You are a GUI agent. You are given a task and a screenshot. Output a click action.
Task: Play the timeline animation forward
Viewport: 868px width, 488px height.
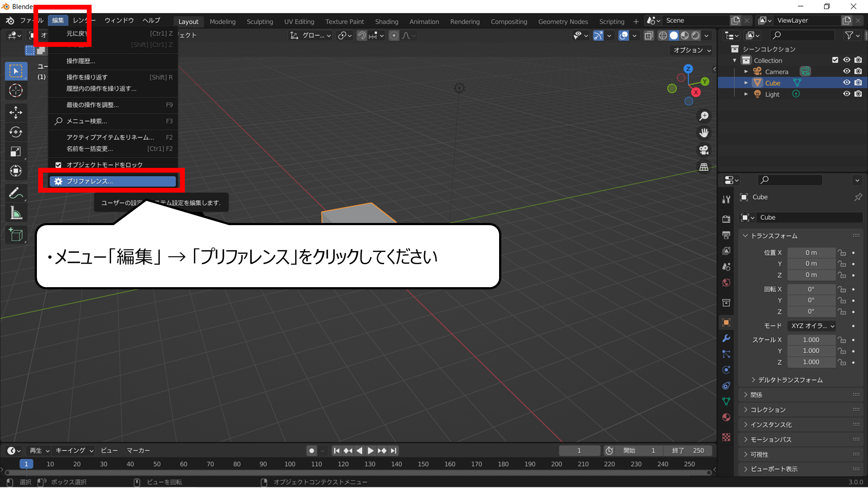pyautogui.click(x=371, y=451)
